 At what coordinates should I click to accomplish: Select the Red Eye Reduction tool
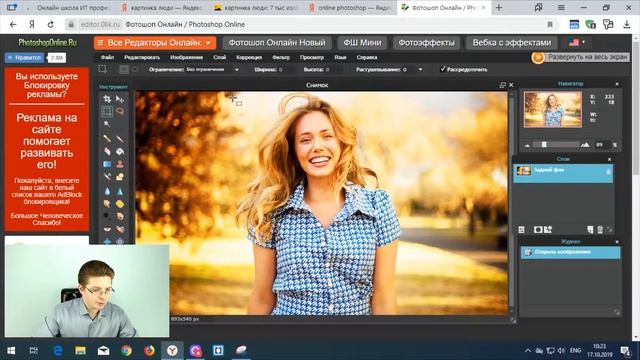(x=107, y=229)
